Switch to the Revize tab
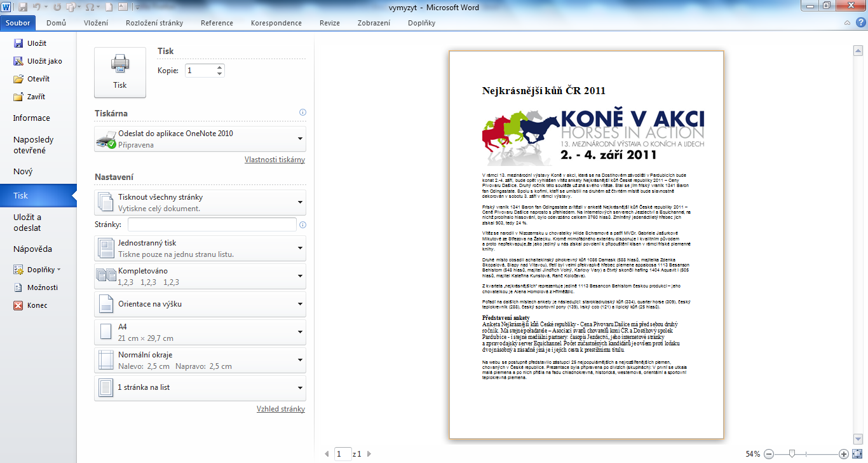 point(330,23)
